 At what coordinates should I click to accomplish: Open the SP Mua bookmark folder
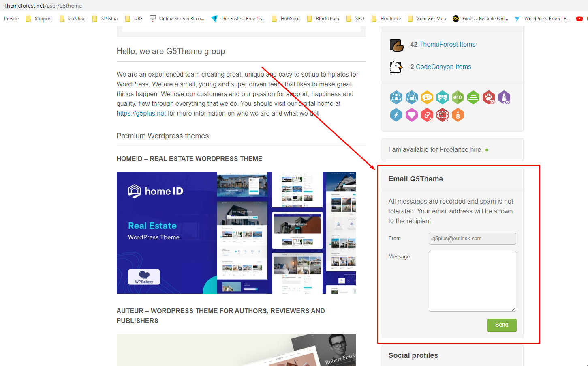pos(105,19)
